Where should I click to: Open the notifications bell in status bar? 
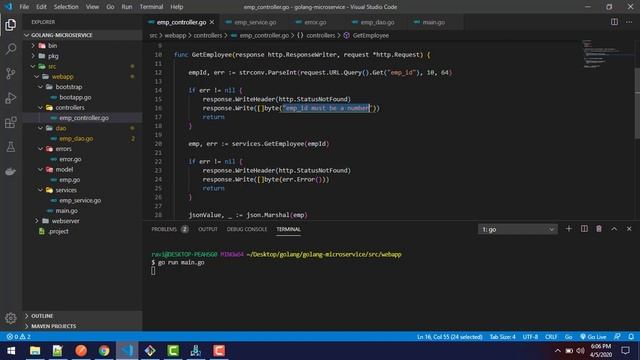coord(631,337)
